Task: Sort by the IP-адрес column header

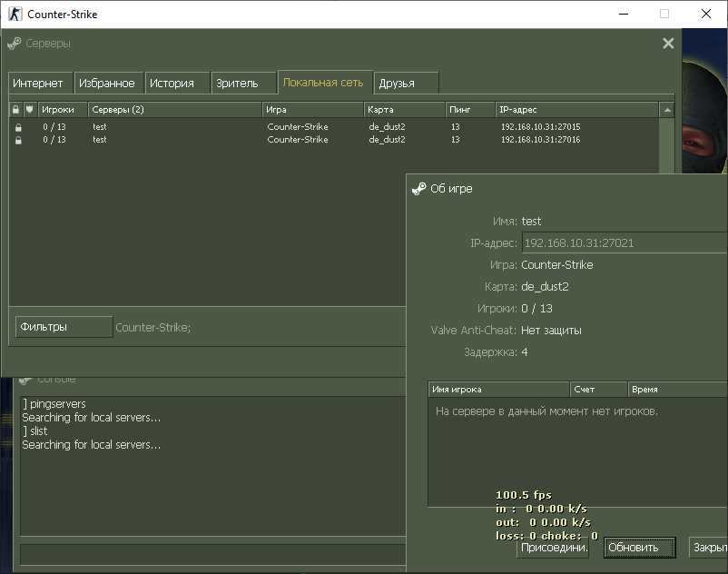Action: click(576, 110)
